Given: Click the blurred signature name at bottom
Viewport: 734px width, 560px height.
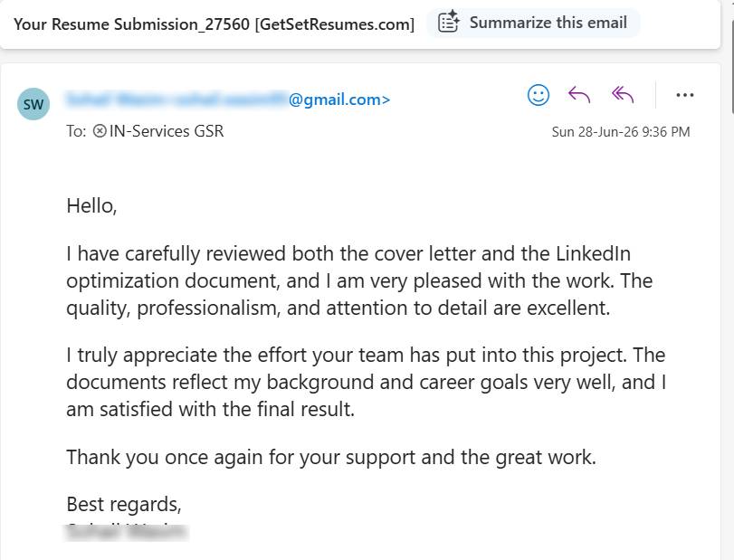Looking at the screenshot, I should 127,532.
